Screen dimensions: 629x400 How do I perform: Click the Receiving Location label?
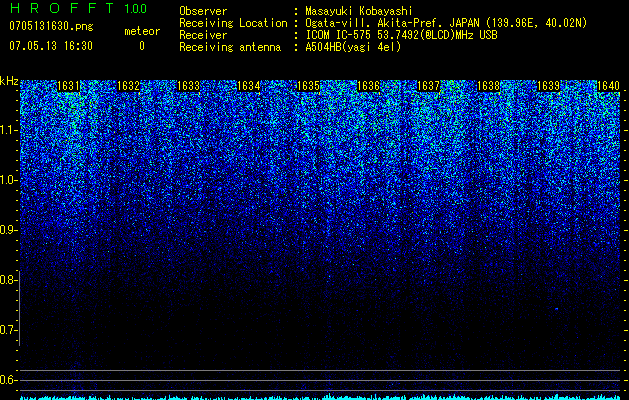(233, 23)
